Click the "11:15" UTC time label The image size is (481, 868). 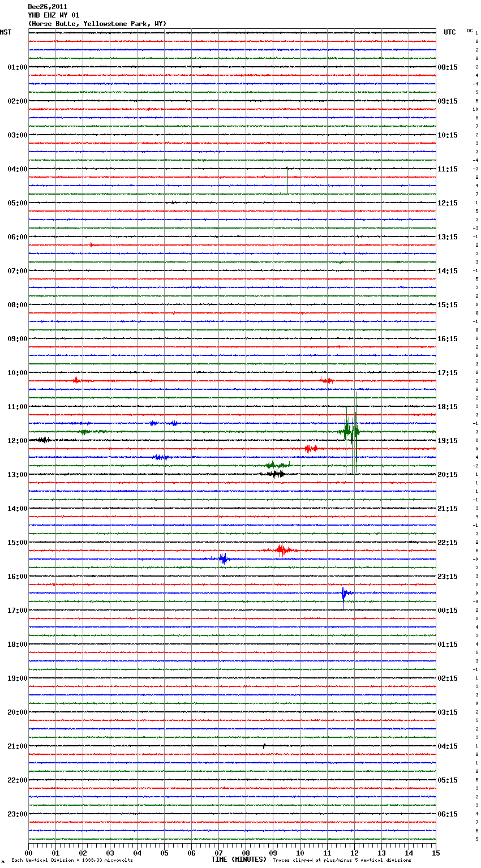(x=448, y=169)
